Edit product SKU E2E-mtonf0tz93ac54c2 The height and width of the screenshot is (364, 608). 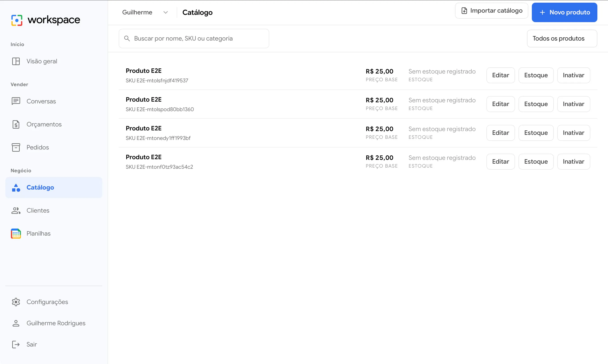500,162
